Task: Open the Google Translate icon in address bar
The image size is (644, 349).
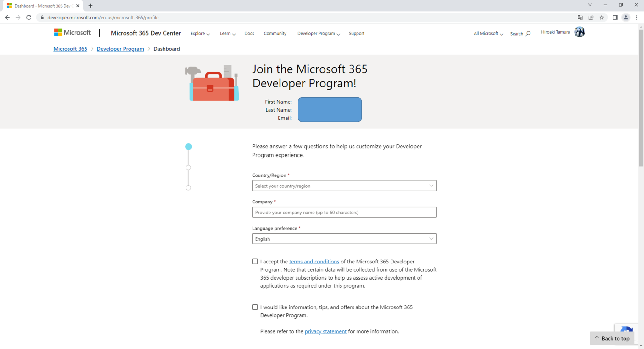Action: pos(580,18)
